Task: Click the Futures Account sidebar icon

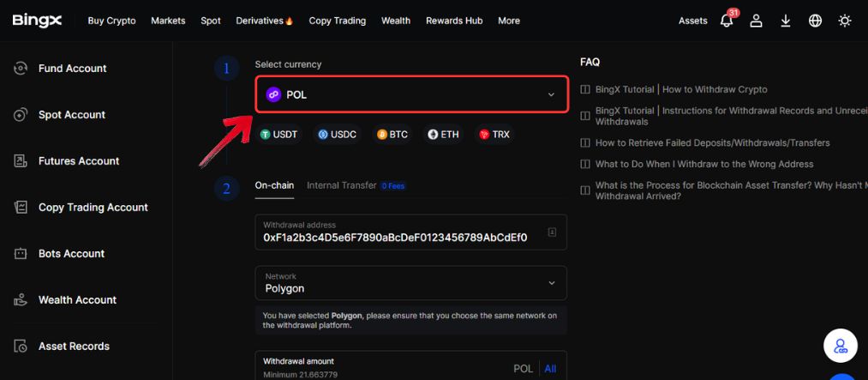Action: click(x=21, y=161)
